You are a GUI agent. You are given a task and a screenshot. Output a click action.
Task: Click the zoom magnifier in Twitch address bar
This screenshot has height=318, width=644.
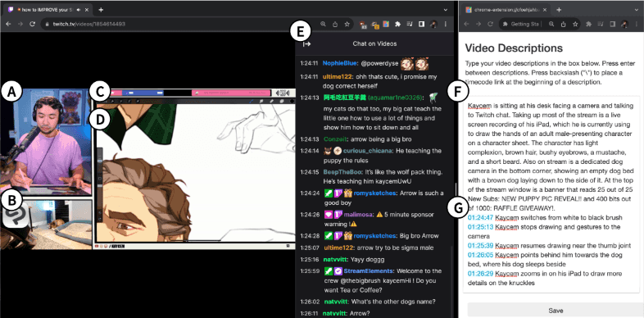[324, 25]
